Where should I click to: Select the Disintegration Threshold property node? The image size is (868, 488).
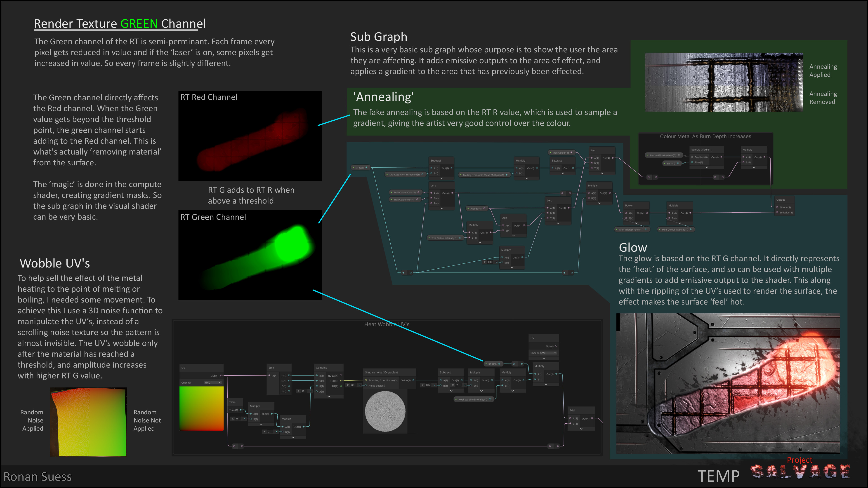point(404,175)
